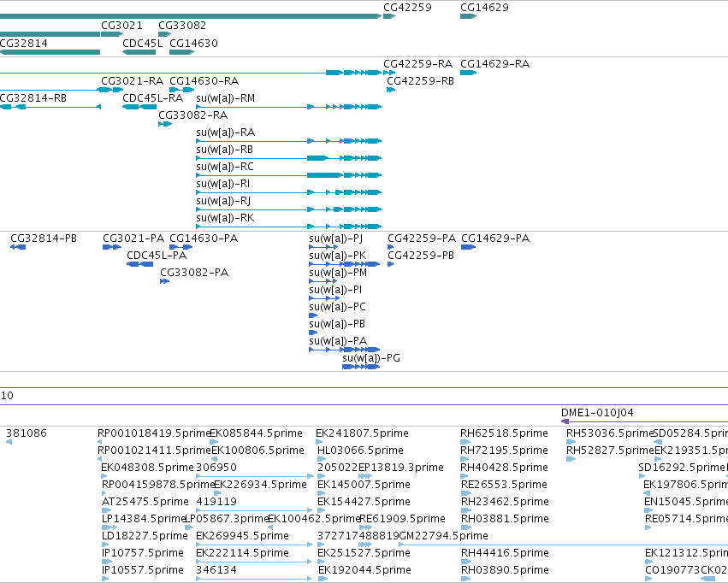
Task: Select EST HL03066.5prime
Action: coord(360,450)
